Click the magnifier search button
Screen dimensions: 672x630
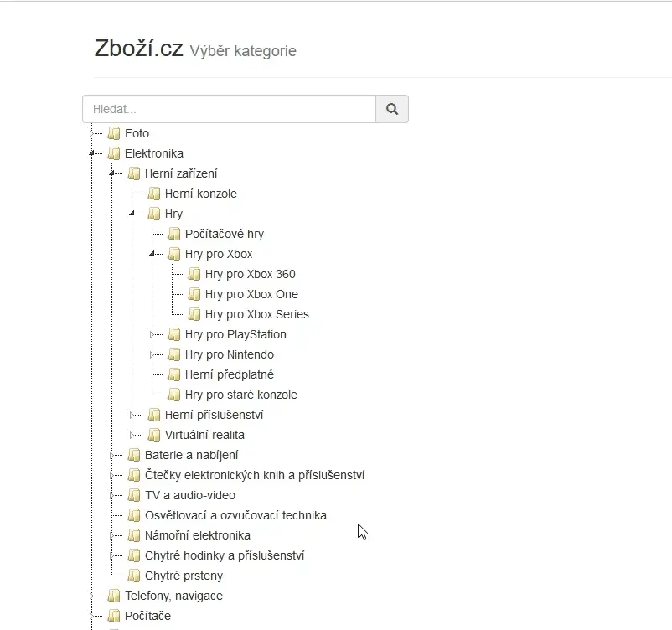click(x=391, y=109)
